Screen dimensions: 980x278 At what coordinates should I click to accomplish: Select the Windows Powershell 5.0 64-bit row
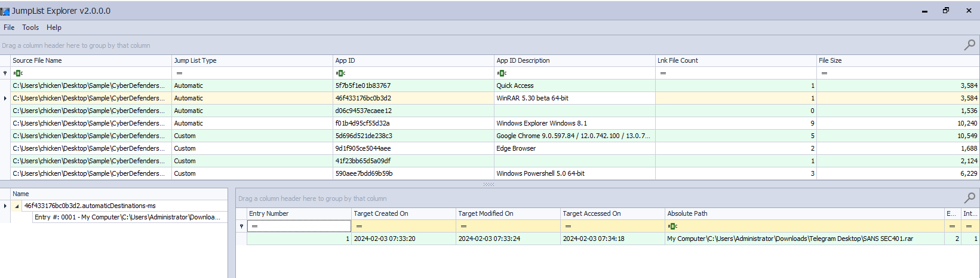(540, 173)
